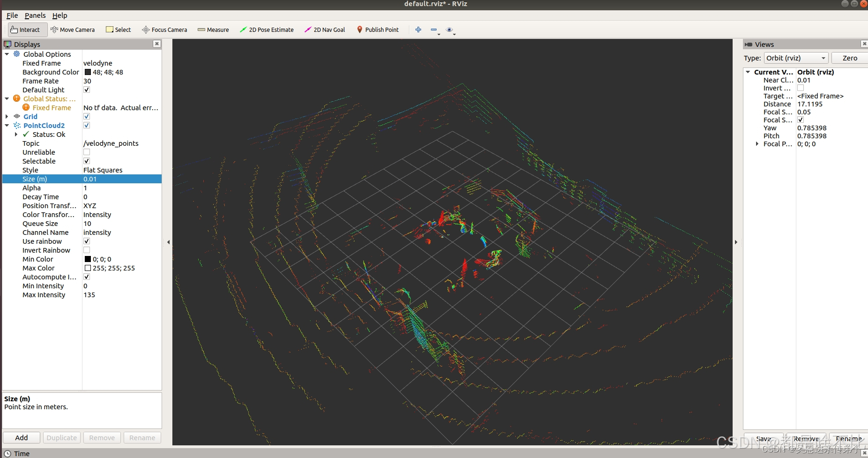
Task: Close the Displays panel
Action: 157,44
